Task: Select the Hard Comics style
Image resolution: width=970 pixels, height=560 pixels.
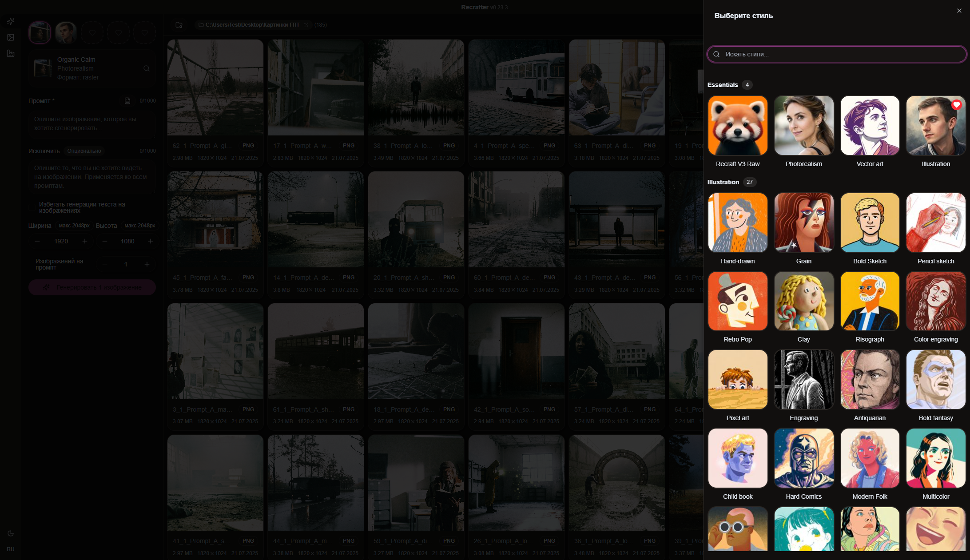Action: tap(803, 458)
